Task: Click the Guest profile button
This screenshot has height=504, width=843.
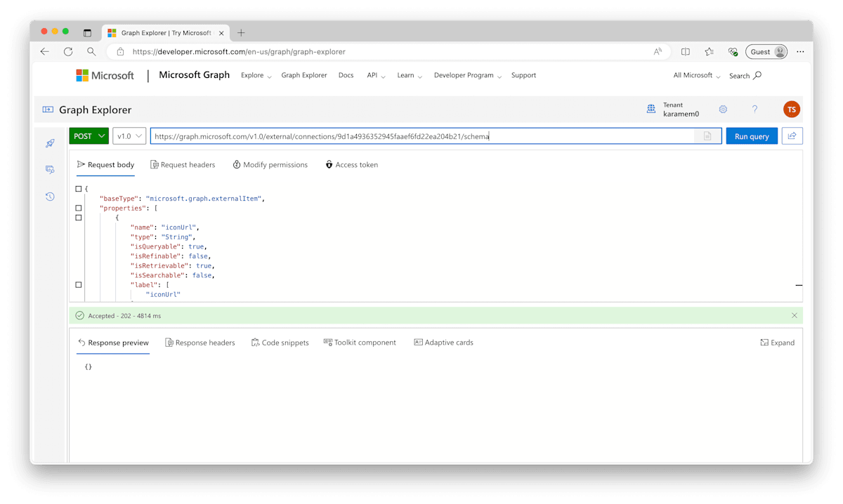Action: tap(766, 51)
